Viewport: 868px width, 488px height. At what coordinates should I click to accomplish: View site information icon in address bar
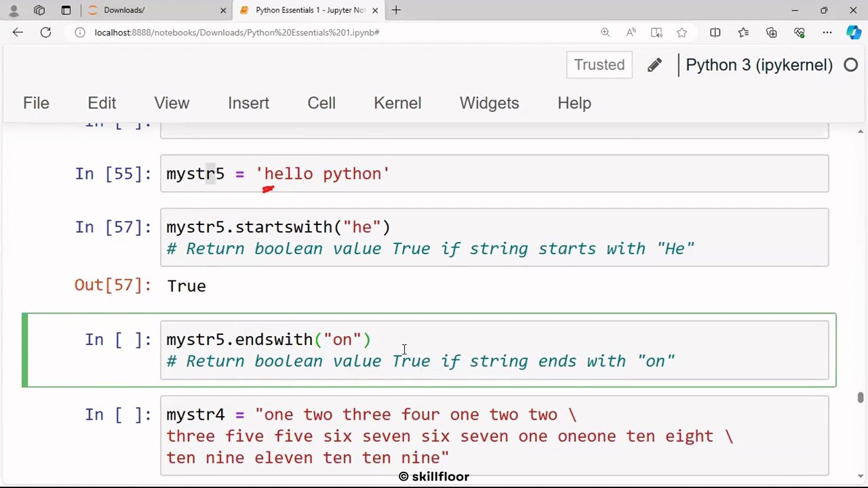pyautogui.click(x=80, y=32)
